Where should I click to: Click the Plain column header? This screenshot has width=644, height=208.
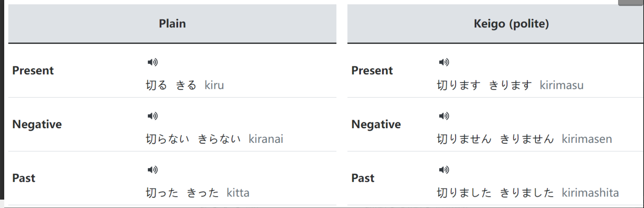click(x=172, y=23)
